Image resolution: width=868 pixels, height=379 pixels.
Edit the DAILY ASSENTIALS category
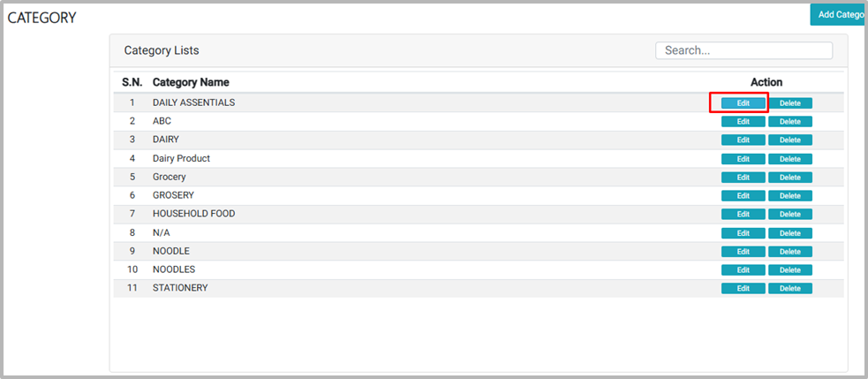coord(743,103)
